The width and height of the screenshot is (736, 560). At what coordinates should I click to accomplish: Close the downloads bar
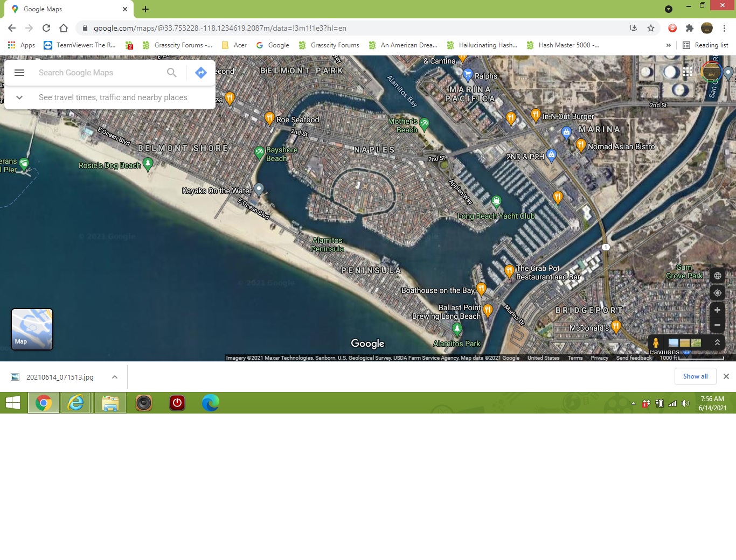726,376
